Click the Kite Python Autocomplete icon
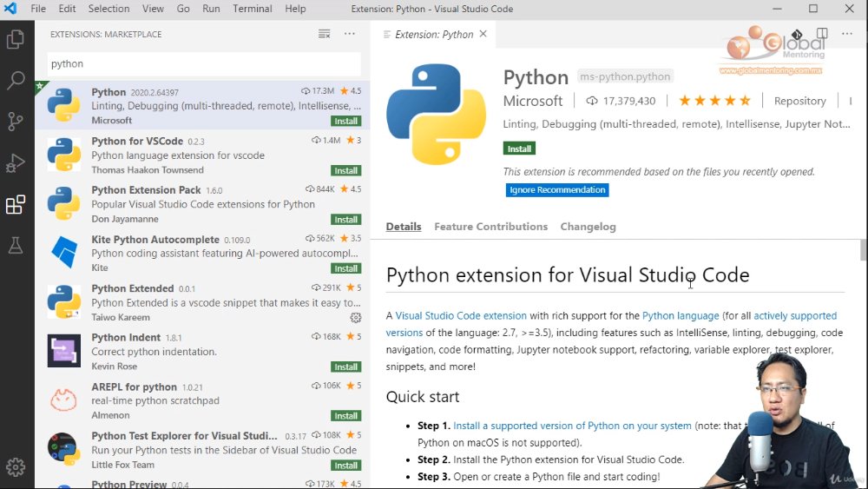Screen dimensions: 868x489 tap(64, 253)
